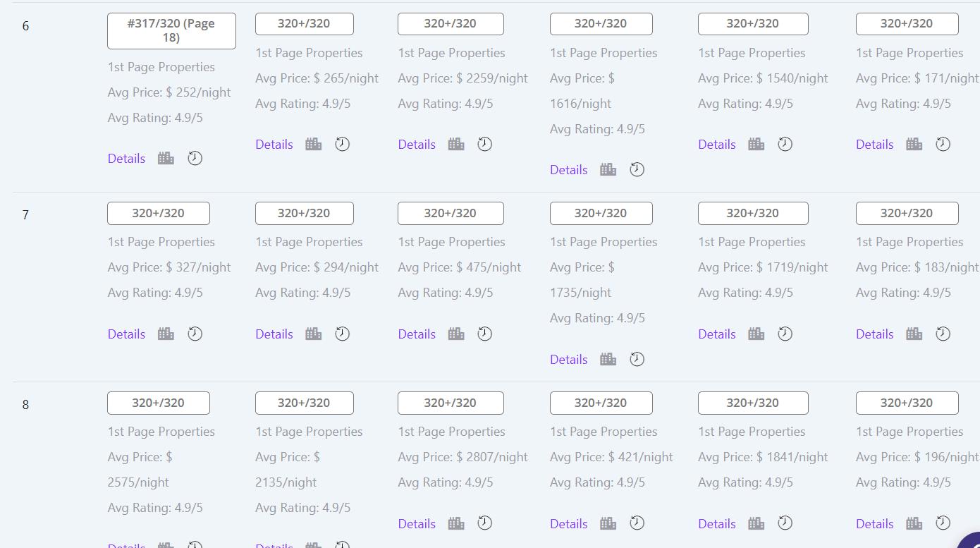Click the building icon in the $171/night cell

click(x=914, y=144)
